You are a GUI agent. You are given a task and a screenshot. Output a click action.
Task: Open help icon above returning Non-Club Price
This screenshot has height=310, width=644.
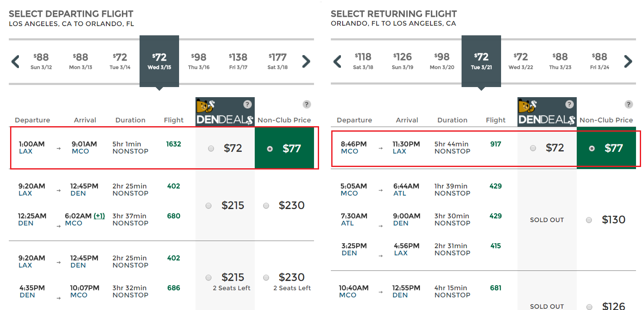pos(628,104)
